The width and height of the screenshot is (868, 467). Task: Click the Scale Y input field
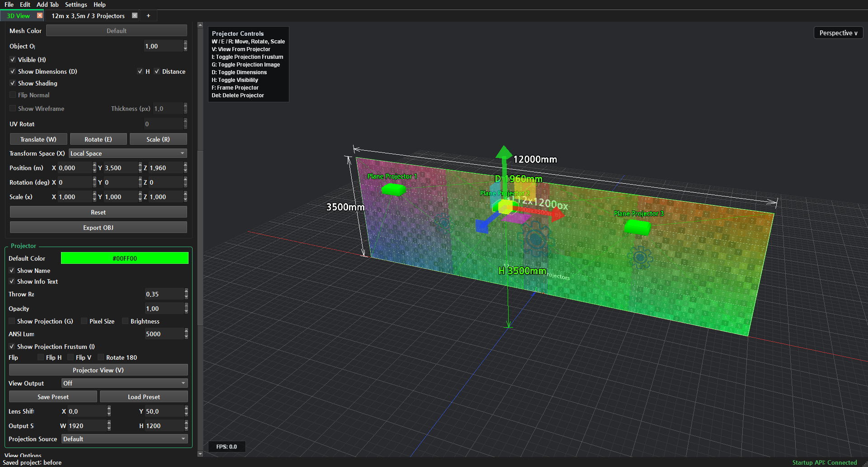[x=121, y=197]
